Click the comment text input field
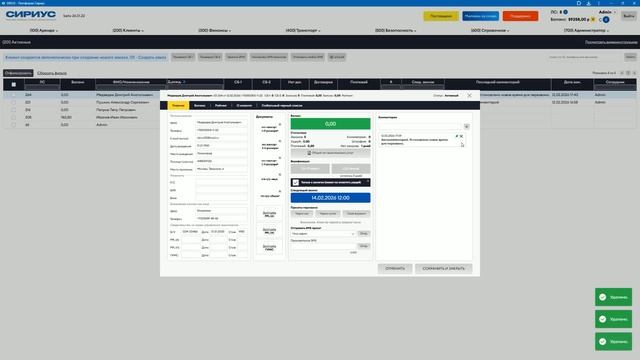The image size is (640, 360). pyautogui.click(x=420, y=127)
